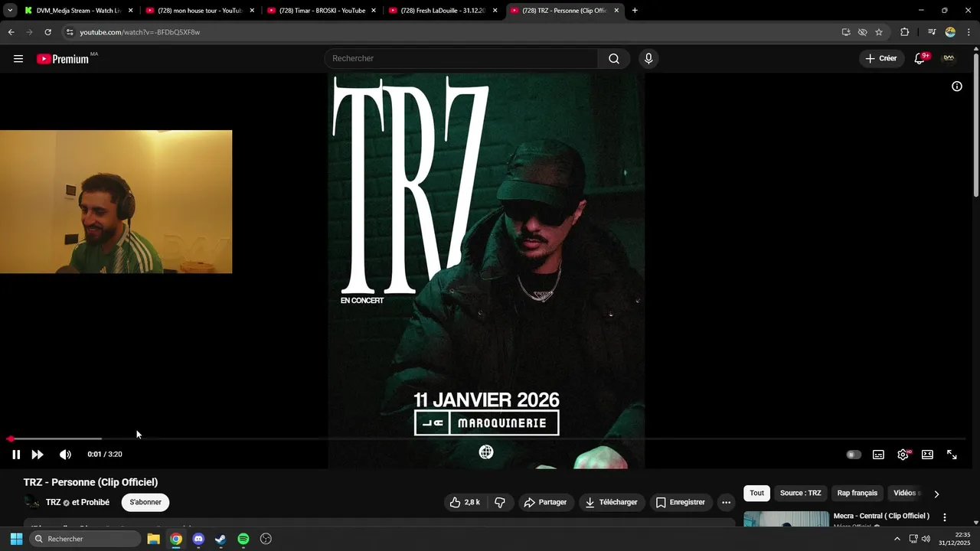Go to YouTube Premium home logo
The image size is (980, 551).
point(63,59)
